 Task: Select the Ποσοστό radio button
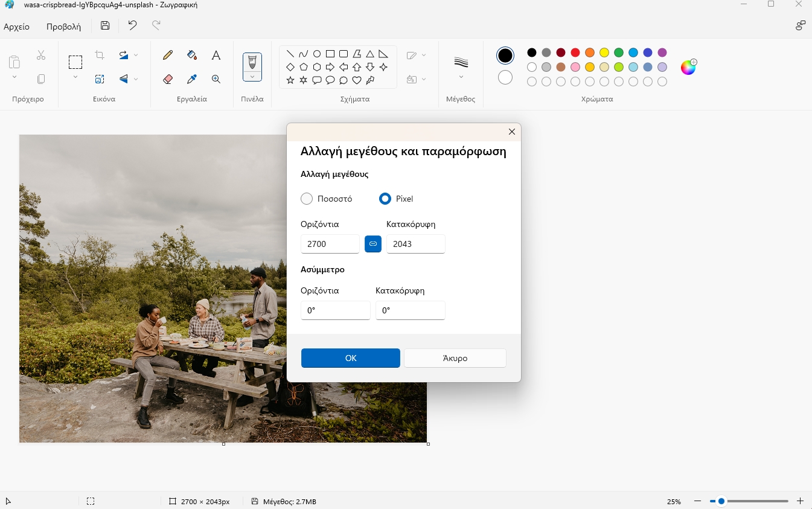coord(307,199)
